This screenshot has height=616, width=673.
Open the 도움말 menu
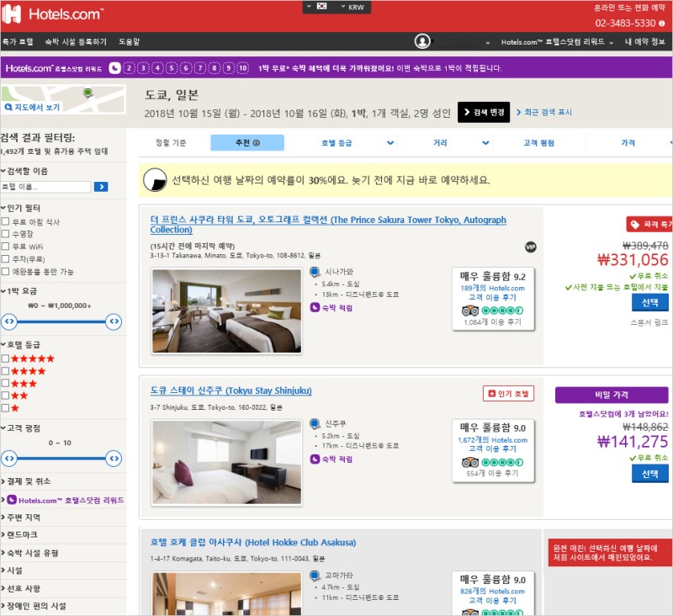(x=130, y=41)
